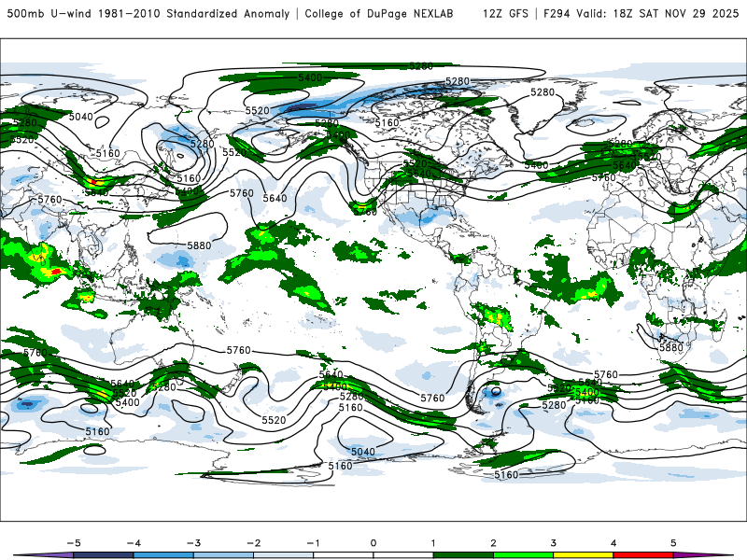Screen dimensions: 747x560
Task: Click the 5640 contour label in the North Pacific
Action: (275, 198)
